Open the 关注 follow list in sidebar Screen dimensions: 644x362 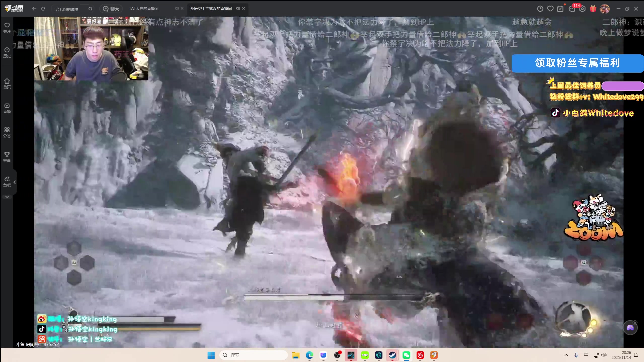[x=7, y=27]
